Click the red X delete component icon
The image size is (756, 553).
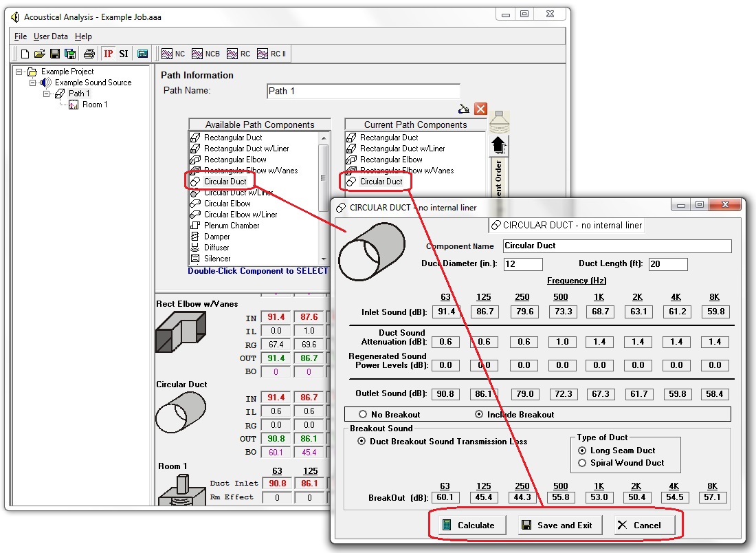[x=480, y=109]
